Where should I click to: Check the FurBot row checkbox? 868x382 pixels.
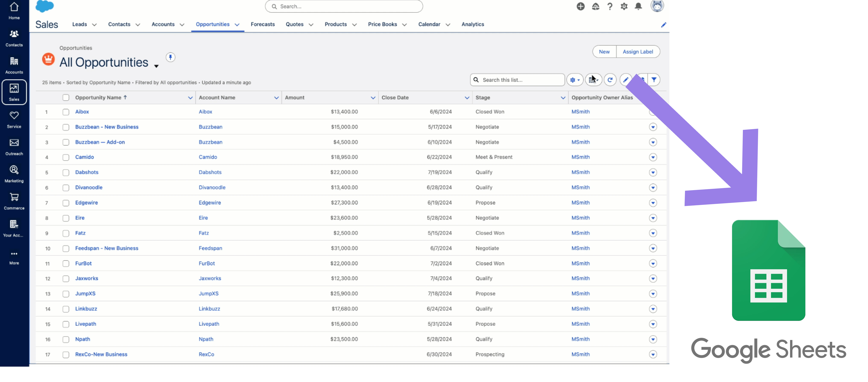66,264
